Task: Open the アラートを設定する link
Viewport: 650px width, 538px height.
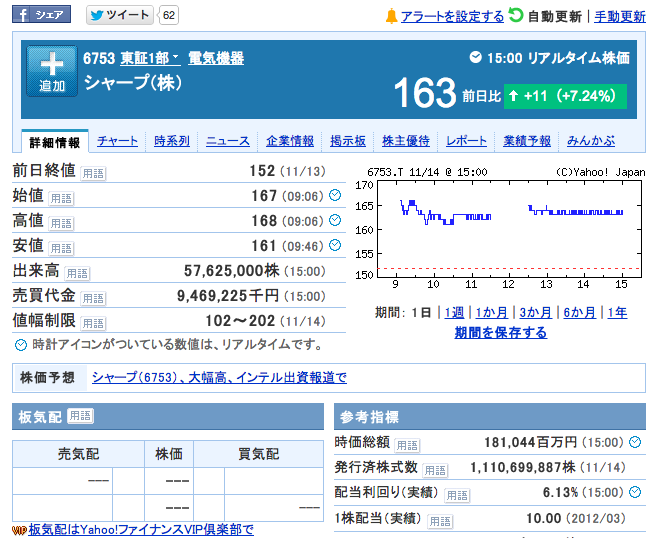Action: point(452,17)
